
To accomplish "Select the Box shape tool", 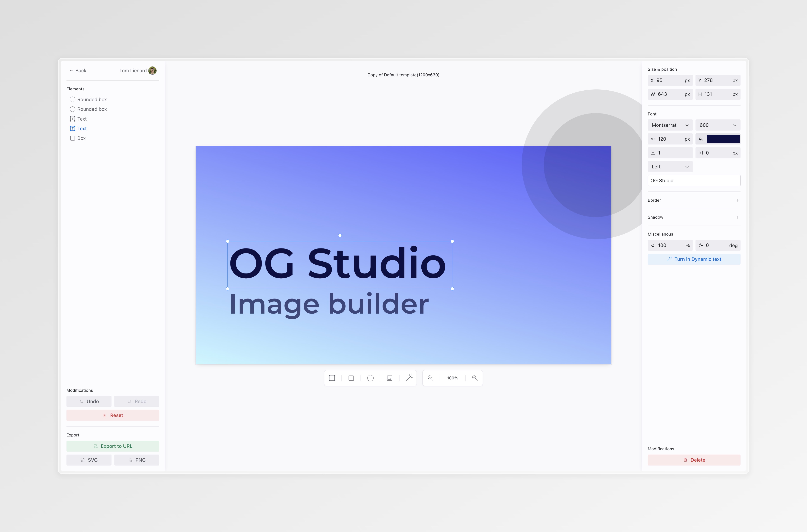I will coord(351,378).
